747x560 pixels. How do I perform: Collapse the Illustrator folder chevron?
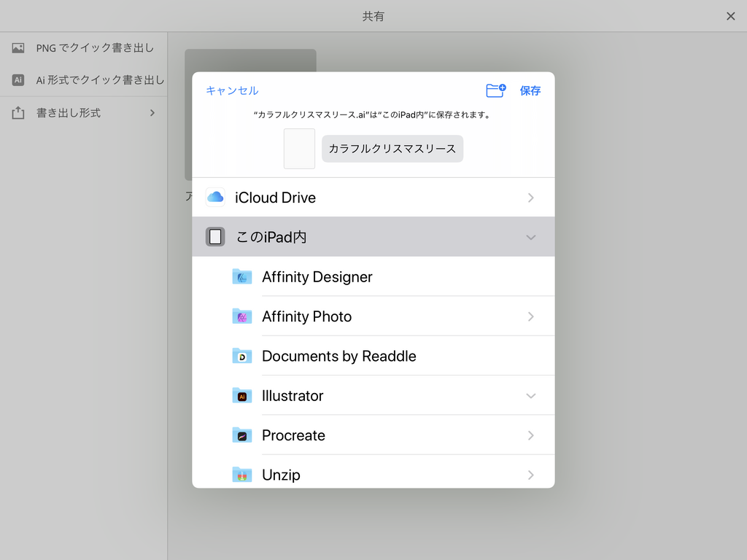click(x=531, y=396)
